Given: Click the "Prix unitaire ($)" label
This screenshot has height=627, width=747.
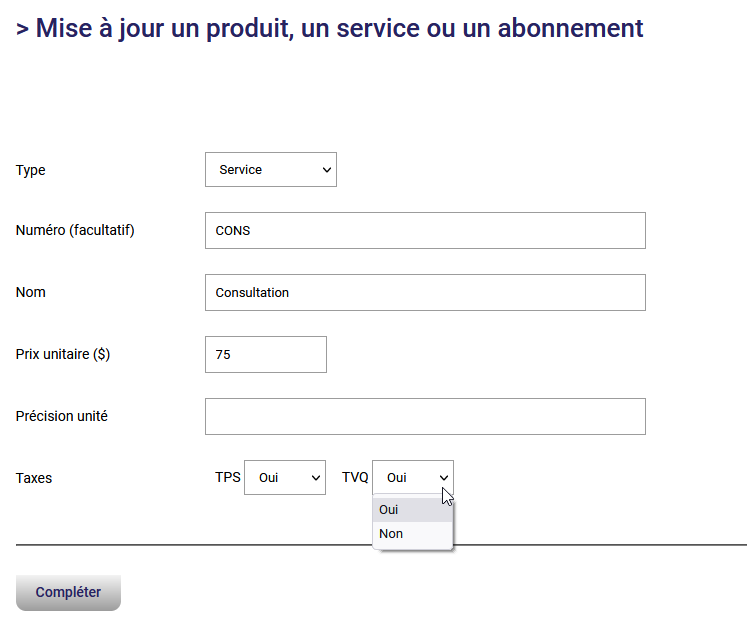Looking at the screenshot, I should coord(63,354).
